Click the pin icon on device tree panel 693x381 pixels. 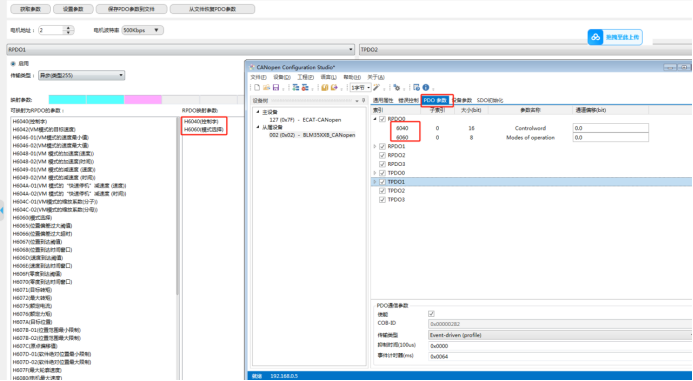[x=363, y=101]
